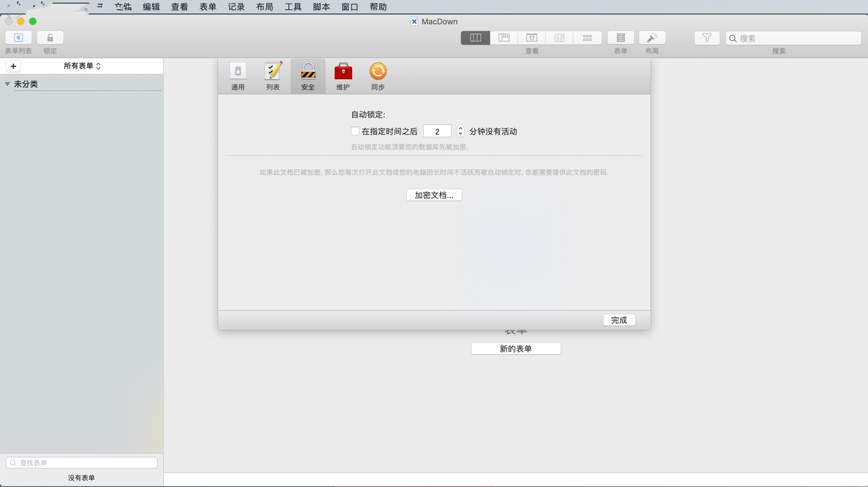This screenshot has height=487, width=868.
Task: Click the 加密文档... button
Action: click(x=434, y=195)
